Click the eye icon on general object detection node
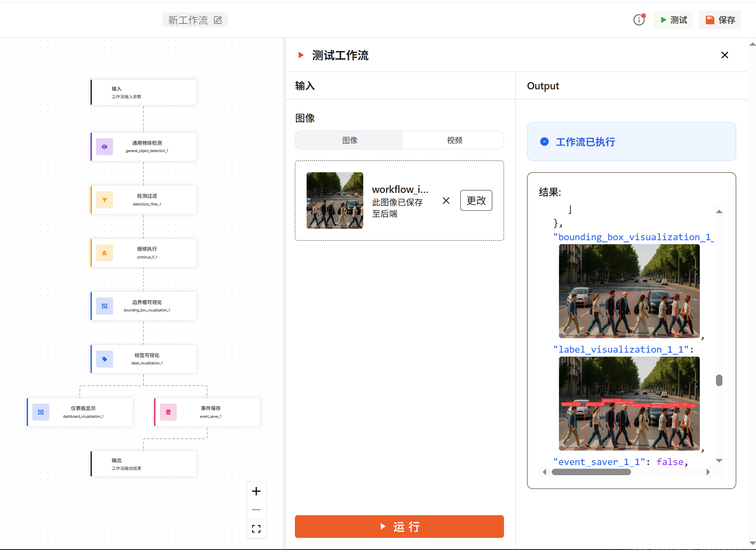Viewport: 756px width, 550px height. click(104, 147)
